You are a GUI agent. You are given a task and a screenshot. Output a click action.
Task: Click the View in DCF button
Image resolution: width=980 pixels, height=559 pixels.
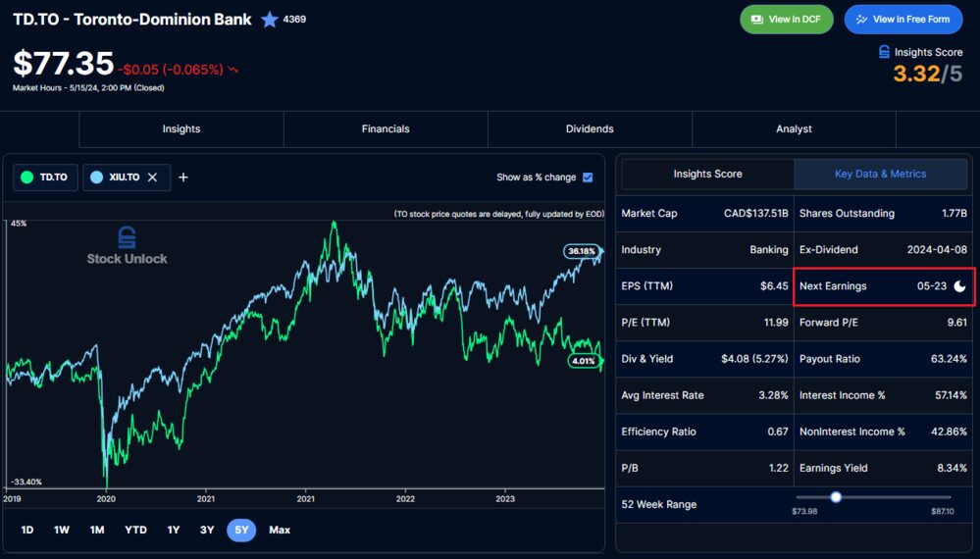pyautogui.click(x=786, y=20)
